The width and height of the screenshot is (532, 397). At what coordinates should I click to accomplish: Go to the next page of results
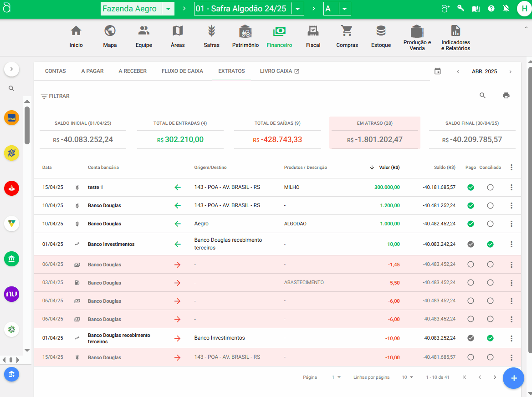pyautogui.click(x=495, y=377)
